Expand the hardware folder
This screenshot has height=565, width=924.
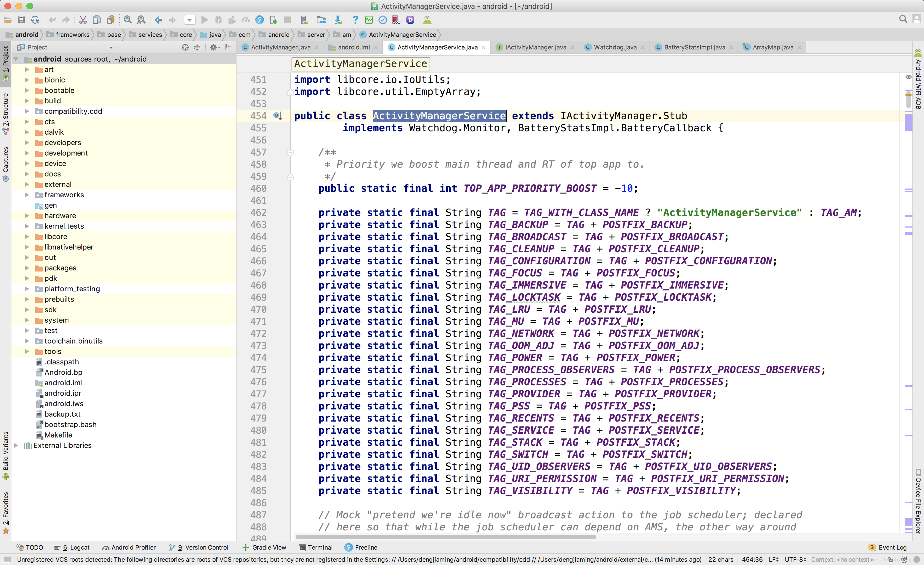click(x=27, y=216)
